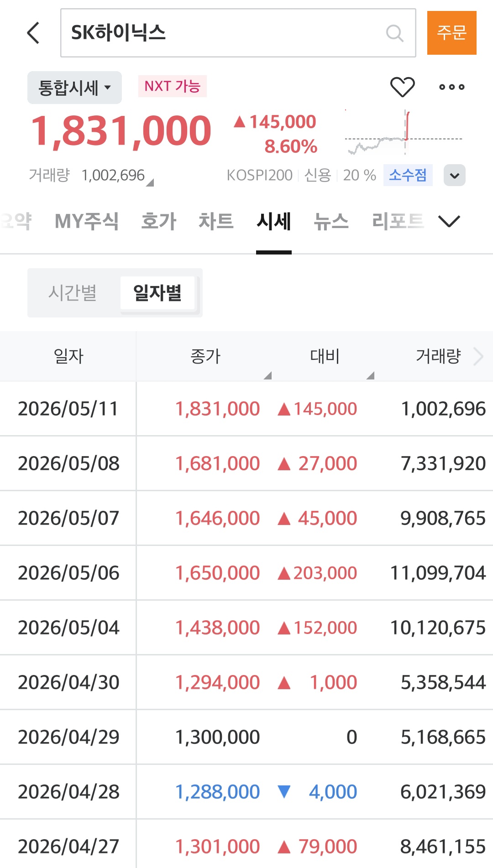
Task: Select the 시세 tab
Action: 273,222
